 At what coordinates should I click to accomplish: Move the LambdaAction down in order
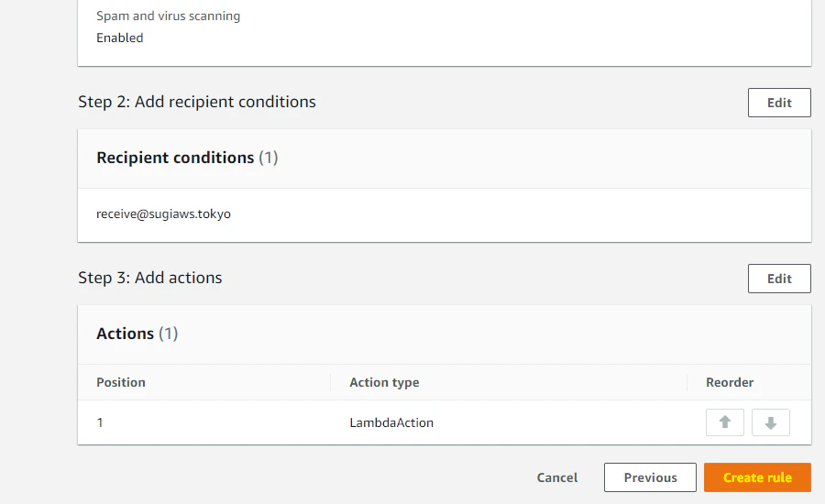771,422
